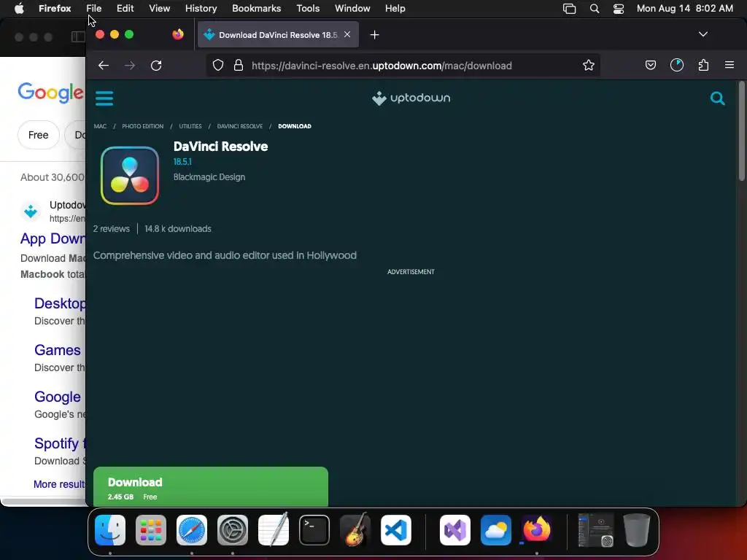This screenshot has width=747, height=560.
Task: Click the site security padlock icon
Action: tap(239, 65)
